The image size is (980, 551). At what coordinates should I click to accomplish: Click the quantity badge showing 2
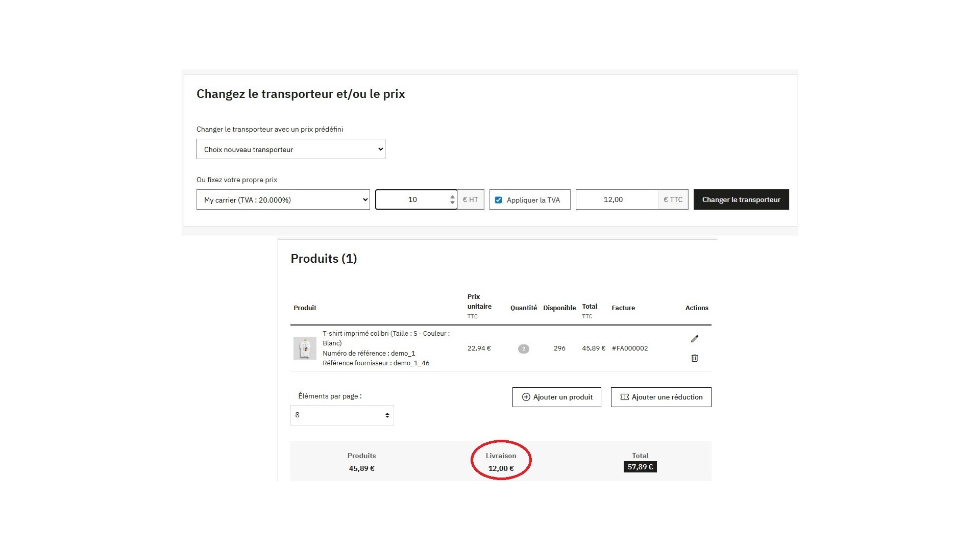click(x=523, y=349)
